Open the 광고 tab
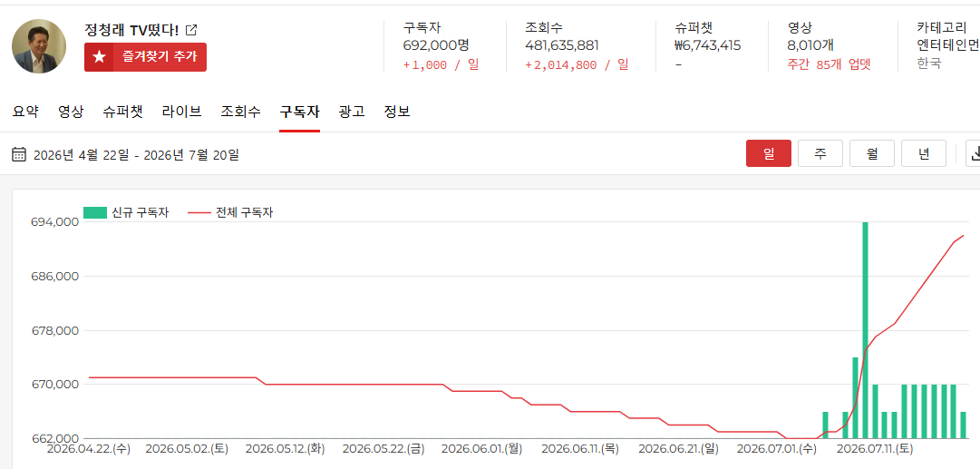The height and width of the screenshot is (469, 980). [352, 112]
